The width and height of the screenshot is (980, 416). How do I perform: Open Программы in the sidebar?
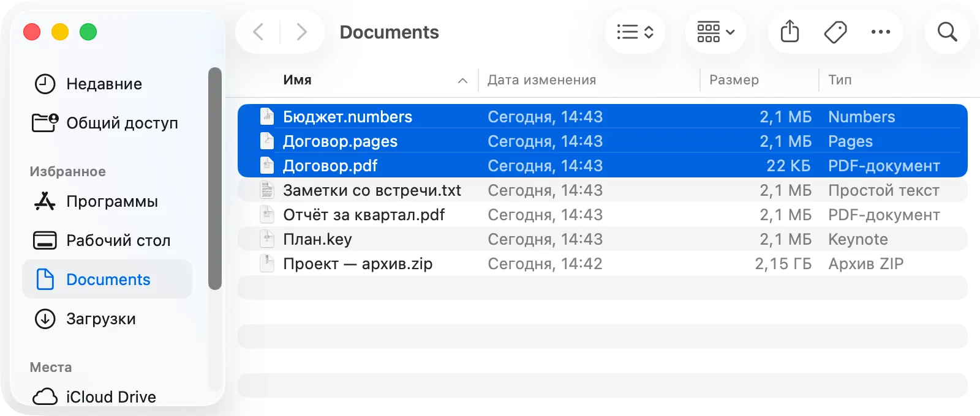pyautogui.click(x=107, y=201)
